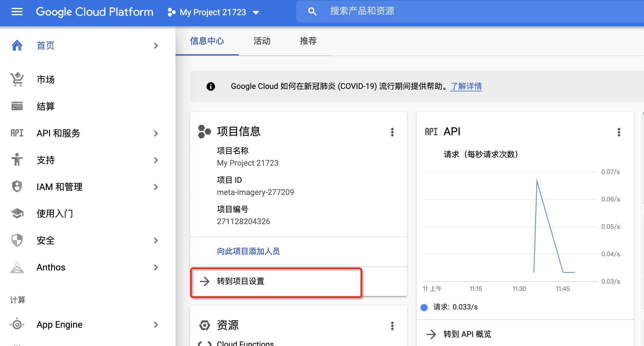Click the Anthos mountain icon
Viewport: 644px width, 346px height.
[x=17, y=268]
